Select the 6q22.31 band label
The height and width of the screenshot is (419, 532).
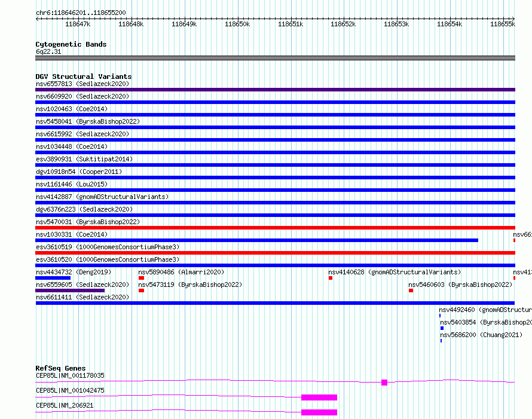coord(48,51)
